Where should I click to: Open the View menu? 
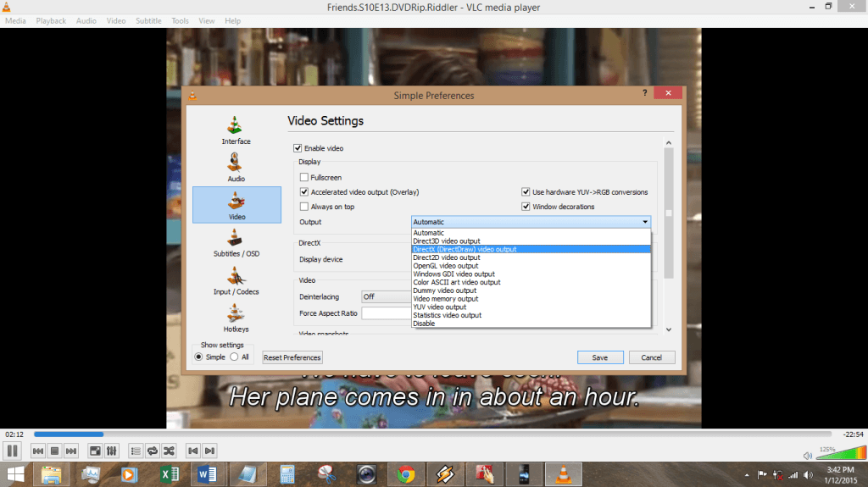pyautogui.click(x=207, y=21)
